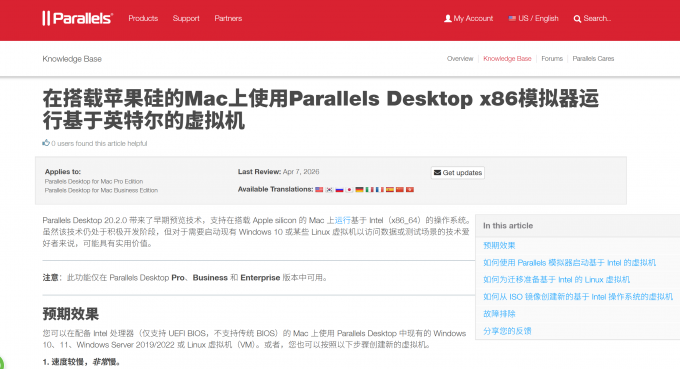Click the Knowledge Base heading on the left
This screenshot has height=369, width=680.
pyautogui.click(x=72, y=59)
